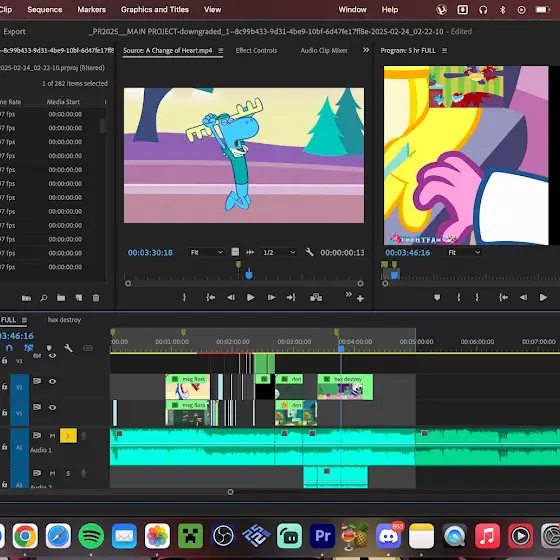The width and height of the screenshot is (560, 560).
Task: Open Window menu
Action: [x=352, y=10]
